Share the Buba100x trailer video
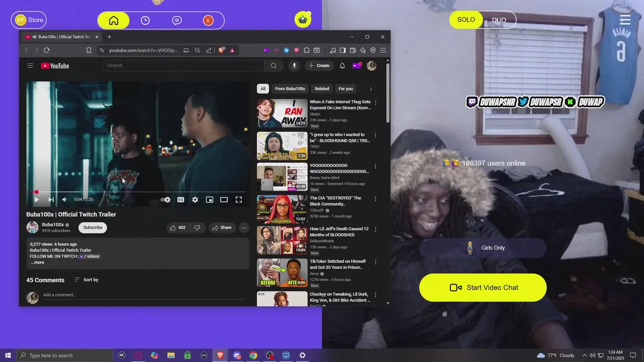The height and width of the screenshot is (362, 644). pos(221,228)
